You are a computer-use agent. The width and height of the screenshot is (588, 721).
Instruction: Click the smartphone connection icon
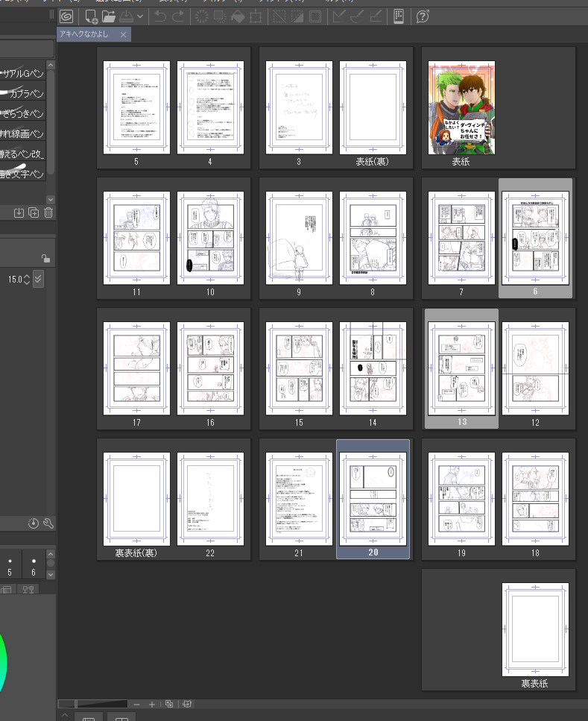(x=399, y=17)
